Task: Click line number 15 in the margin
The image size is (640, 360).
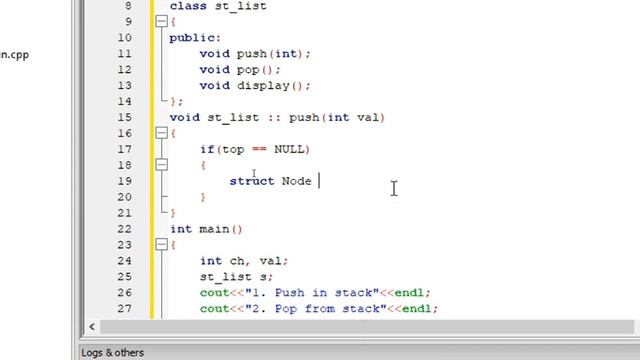Action: pos(124,118)
